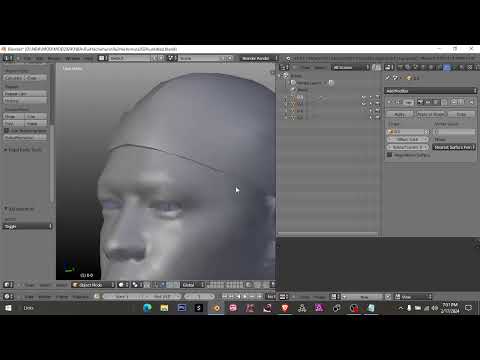Open the Object properties tab

(430, 67)
